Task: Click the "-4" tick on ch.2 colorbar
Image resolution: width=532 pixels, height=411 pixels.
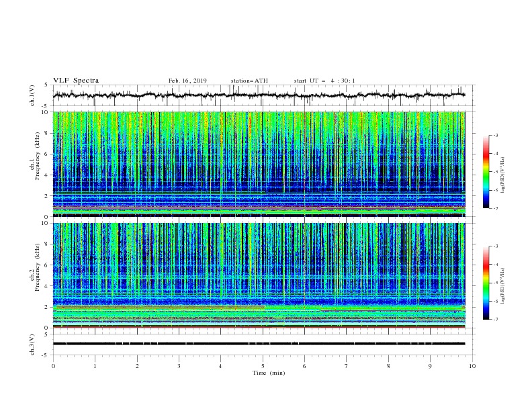Action: (x=495, y=265)
